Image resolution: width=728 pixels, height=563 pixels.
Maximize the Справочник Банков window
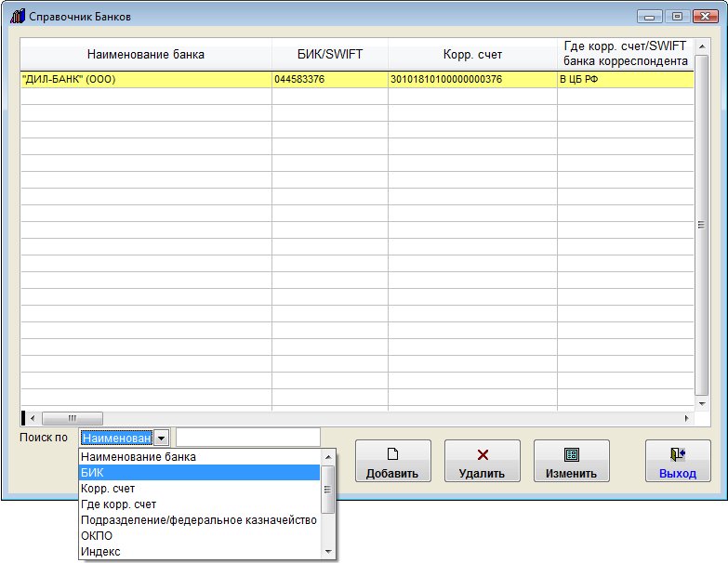tap(677, 17)
